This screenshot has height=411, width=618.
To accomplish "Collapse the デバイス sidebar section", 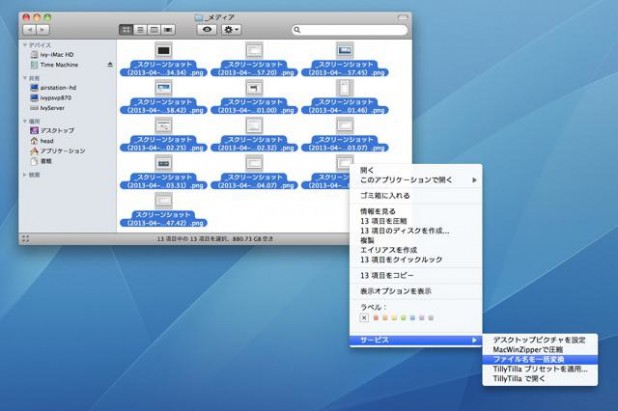I will (x=25, y=45).
